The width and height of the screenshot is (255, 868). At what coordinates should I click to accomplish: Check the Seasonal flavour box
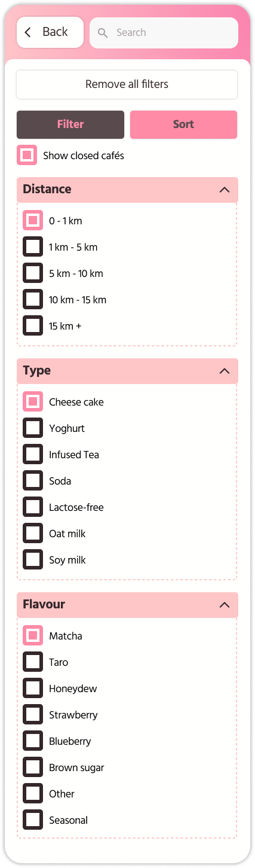[x=33, y=820]
